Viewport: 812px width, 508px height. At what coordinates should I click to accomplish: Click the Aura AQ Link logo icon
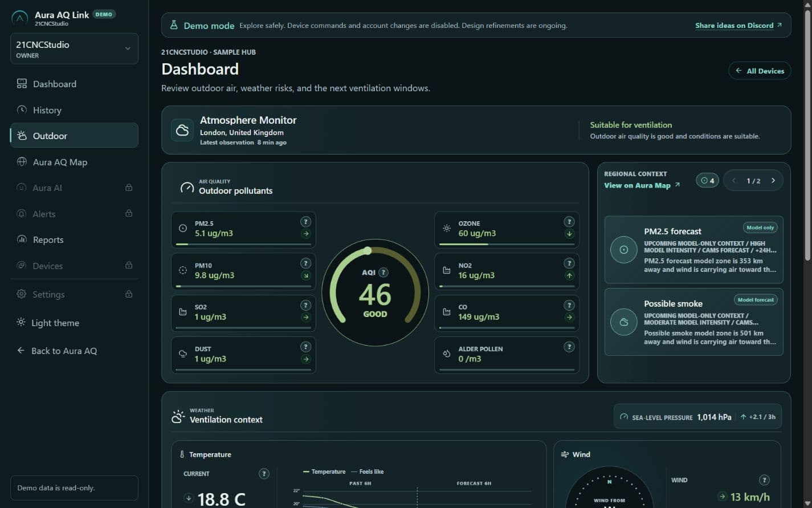pos(20,18)
